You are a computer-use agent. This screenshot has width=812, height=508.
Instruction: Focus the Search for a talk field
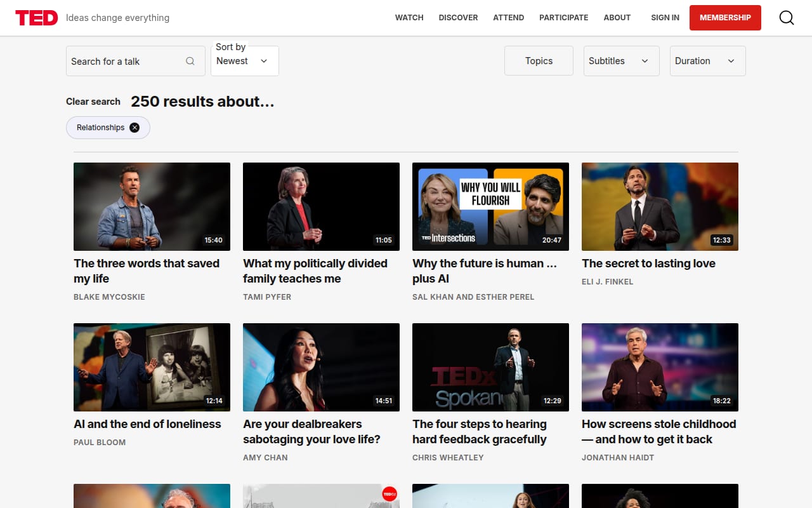click(x=136, y=61)
